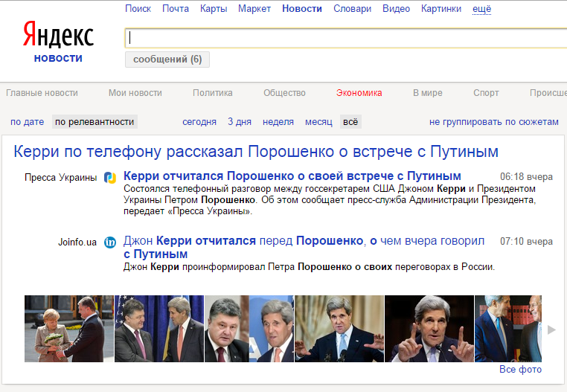Click the 'сообщений (6)' button
Viewport: 567px width, 392px height.
click(167, 60)
